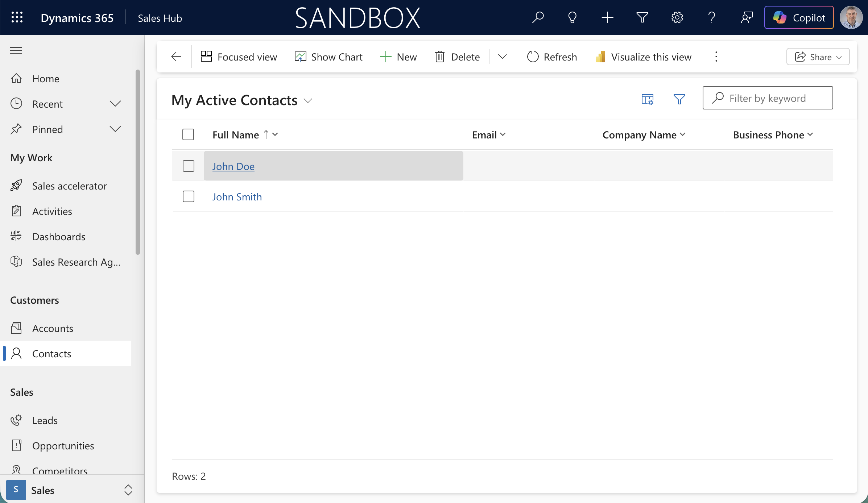The width and height of the screenshot is (868, 503).
Task: Refresh the contacts list
Action: [551, 57]
